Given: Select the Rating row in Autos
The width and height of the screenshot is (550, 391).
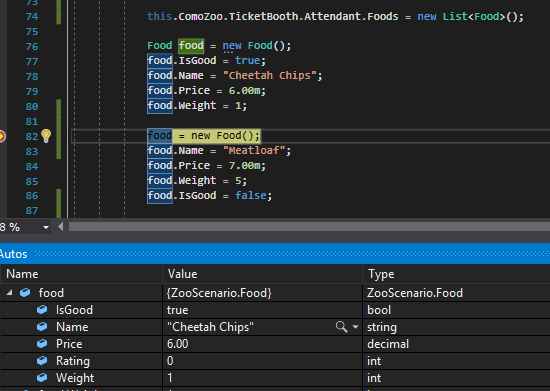Looking at the screenshot, I should pyautogui.click(x=275, y=361).
